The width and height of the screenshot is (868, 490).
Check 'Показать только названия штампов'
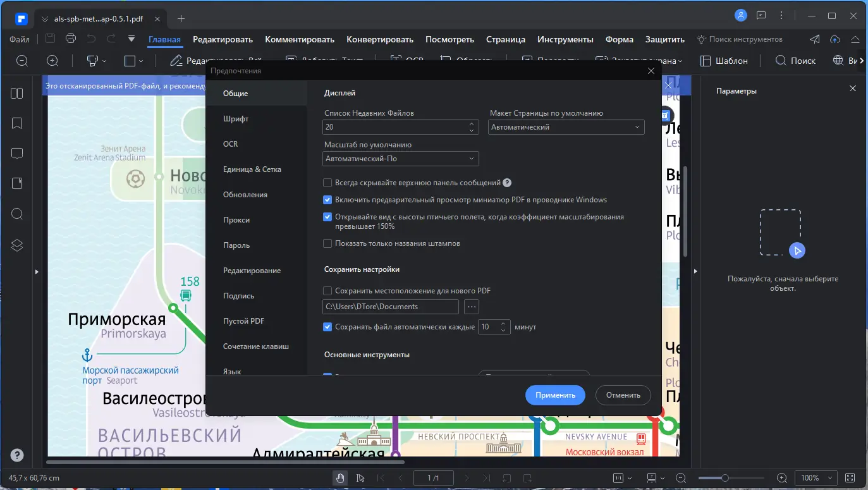tap(327, 243)
